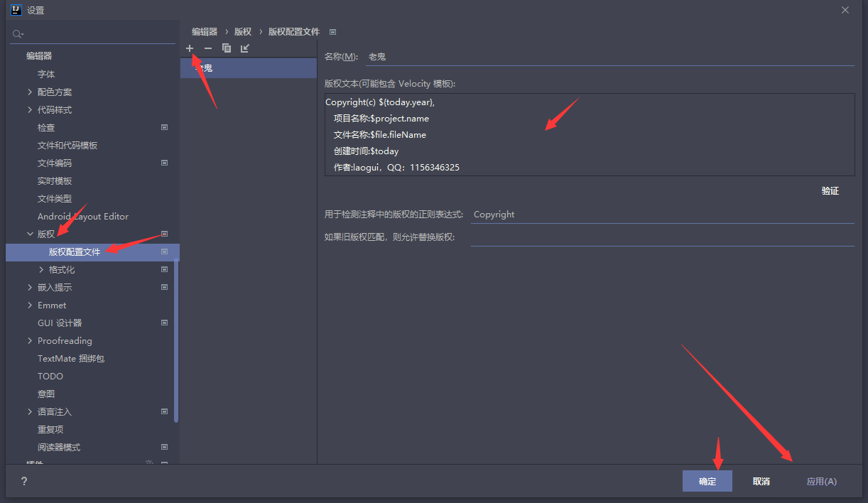Expand the Emmet settings node
Image resolution: width=868 pixels, height=503 pixels.
[x=30, y=305]
